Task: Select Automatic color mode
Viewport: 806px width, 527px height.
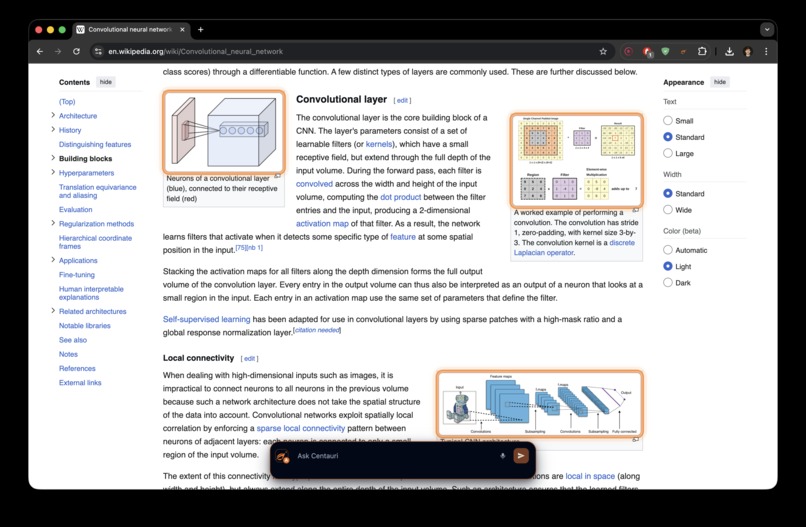Action: coord(668,250)
